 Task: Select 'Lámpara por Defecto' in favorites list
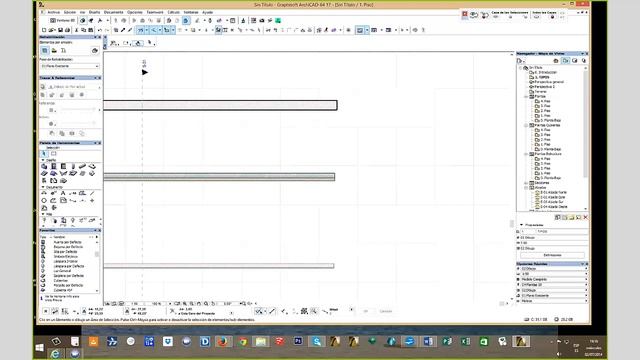(69, 266)
